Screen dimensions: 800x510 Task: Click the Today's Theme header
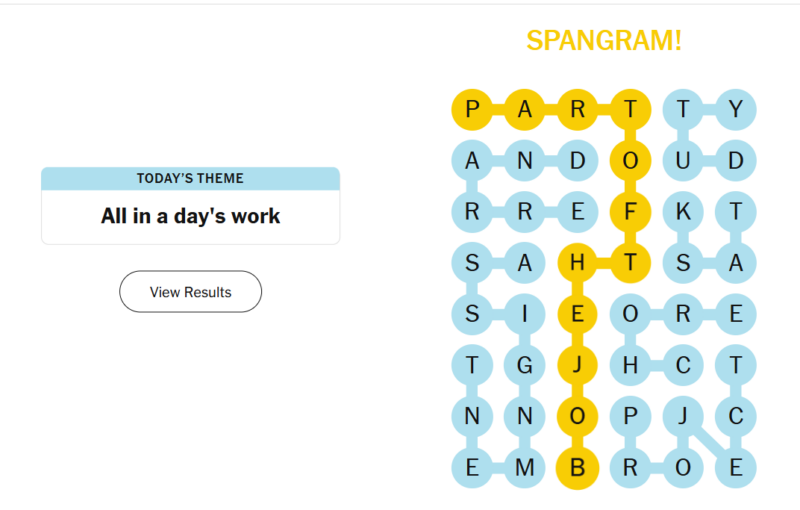pyautogui.click(x=190, y=178)
